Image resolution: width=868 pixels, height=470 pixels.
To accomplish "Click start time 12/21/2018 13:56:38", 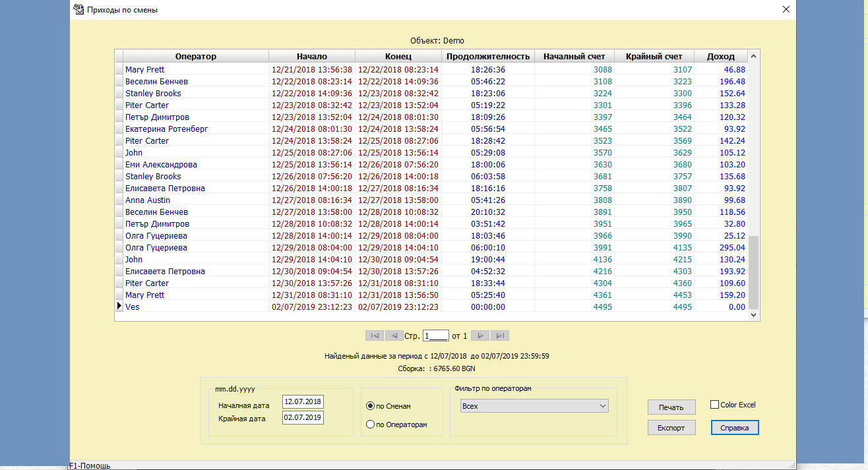I will click(312, 70).
